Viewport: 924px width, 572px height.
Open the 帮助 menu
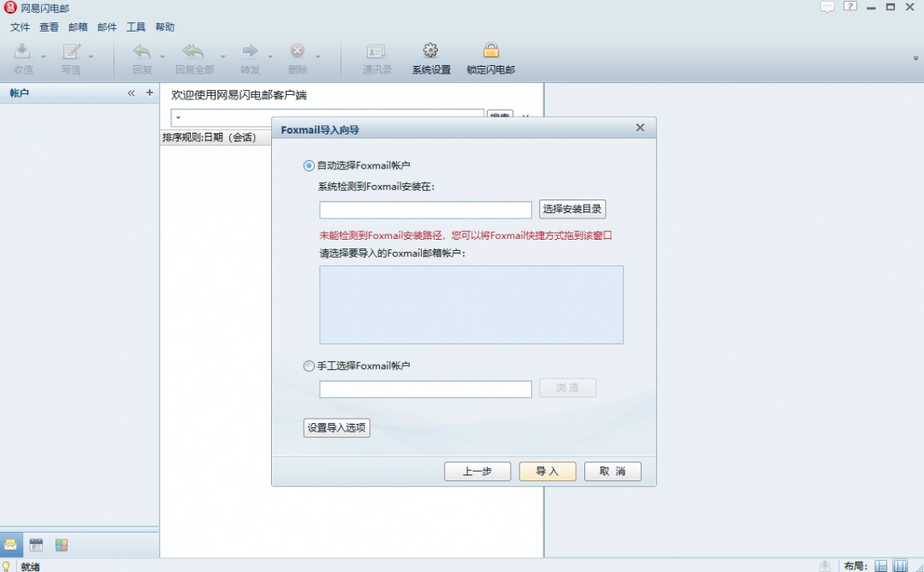[x=165, y=27]
